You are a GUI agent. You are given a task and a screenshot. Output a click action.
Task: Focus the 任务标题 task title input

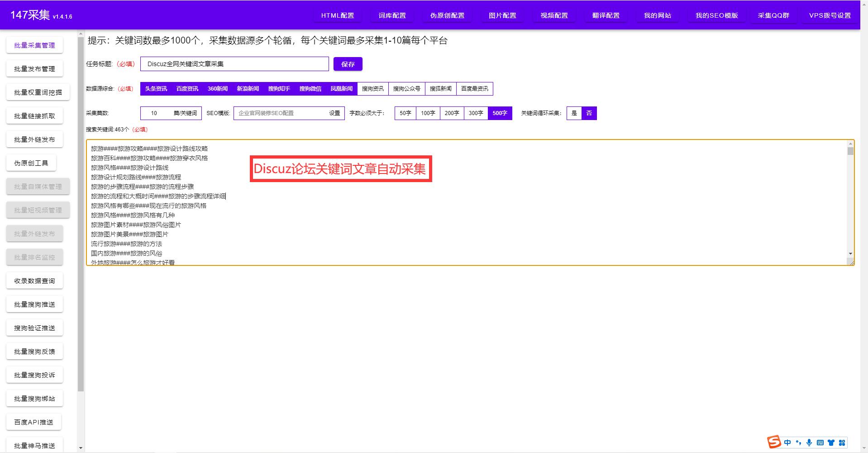(x=234, y=64)
